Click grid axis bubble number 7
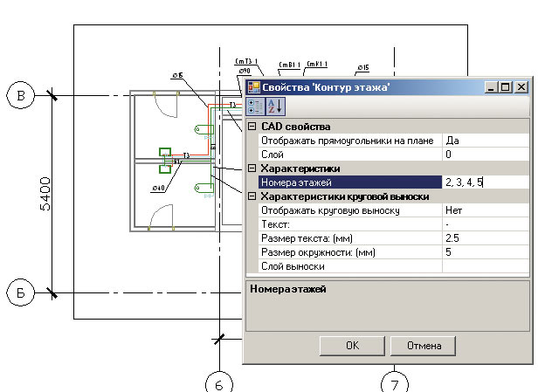Screen dimensions: 545x392 (x=395, y=382)
